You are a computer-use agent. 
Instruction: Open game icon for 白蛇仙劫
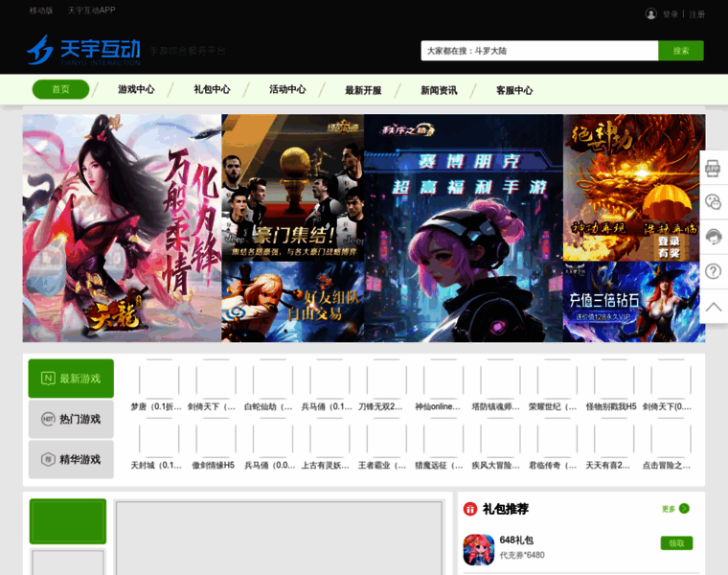[273, 379]
